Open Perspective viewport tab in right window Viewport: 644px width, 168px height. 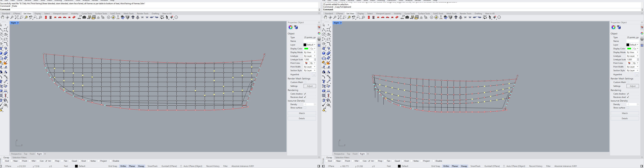(x=339, y=154)
